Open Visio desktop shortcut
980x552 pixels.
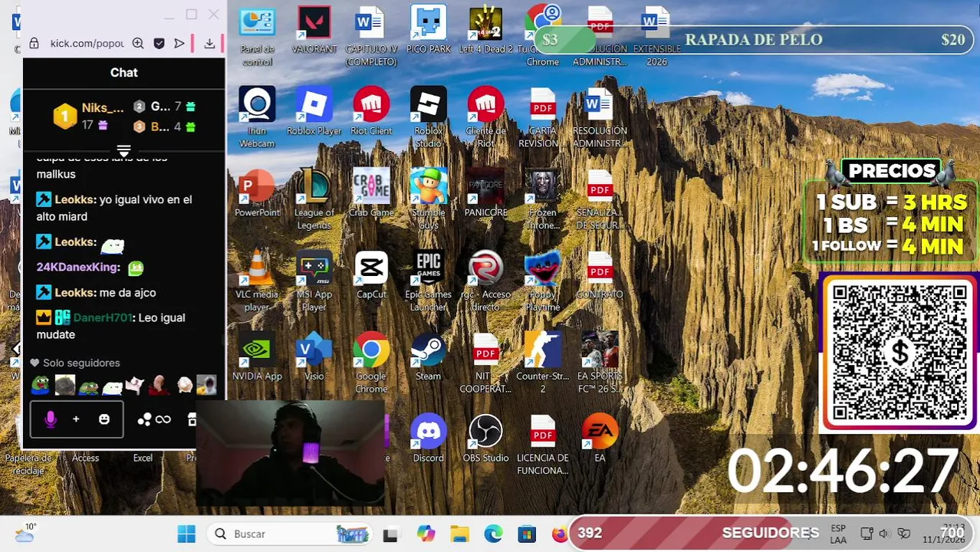point(314,357)
